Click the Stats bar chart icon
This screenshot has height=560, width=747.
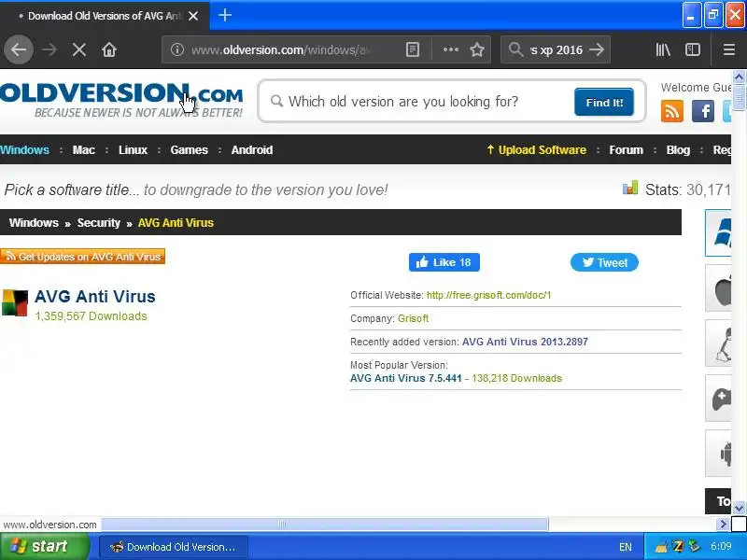coord(629,189)
